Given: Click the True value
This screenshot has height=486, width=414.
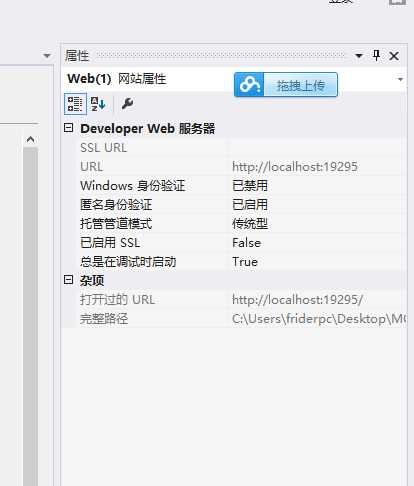Looking at the screenshot, I should 245,262.
